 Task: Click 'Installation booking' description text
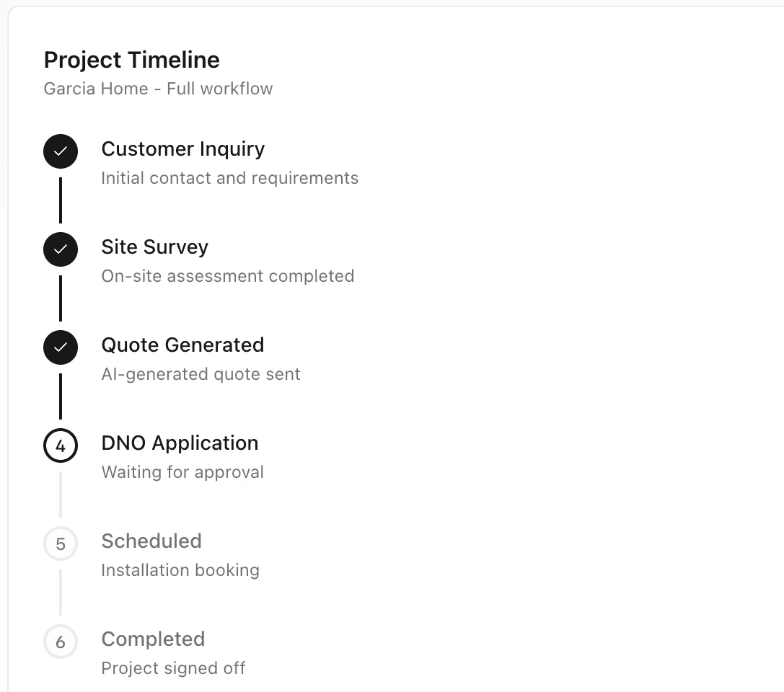[x=180, y=570]
